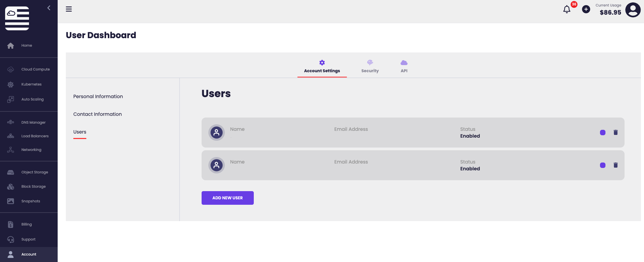Switch to the Security tab

coord(370,66)
